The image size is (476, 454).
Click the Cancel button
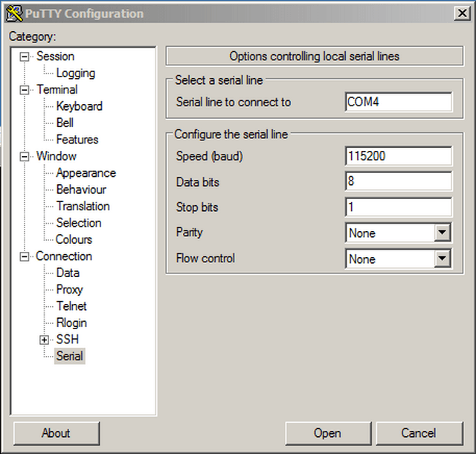click(418, 433)
